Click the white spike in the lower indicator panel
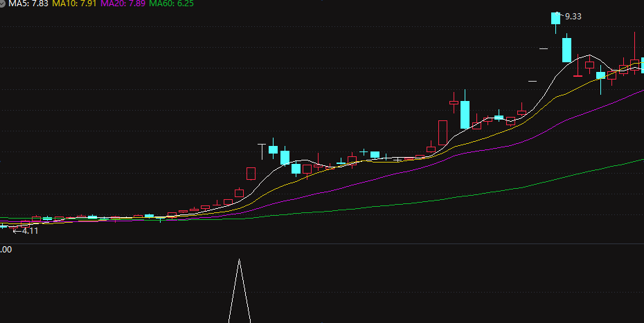This screenshot has height=323, width=644. [x=240, y=290]
